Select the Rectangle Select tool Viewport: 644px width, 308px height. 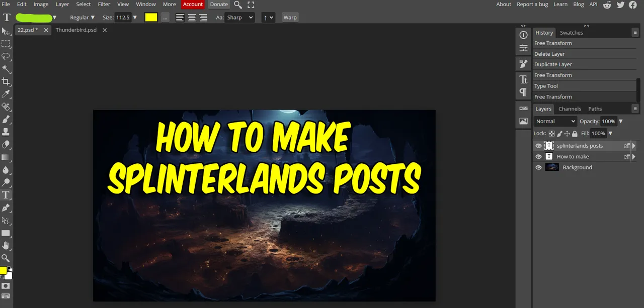coord(6,44)
